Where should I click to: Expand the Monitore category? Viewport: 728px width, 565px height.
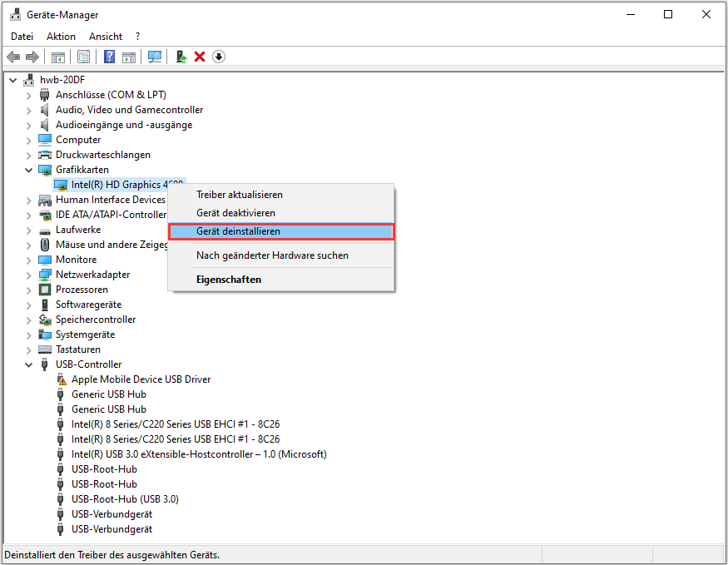point(29,260)
